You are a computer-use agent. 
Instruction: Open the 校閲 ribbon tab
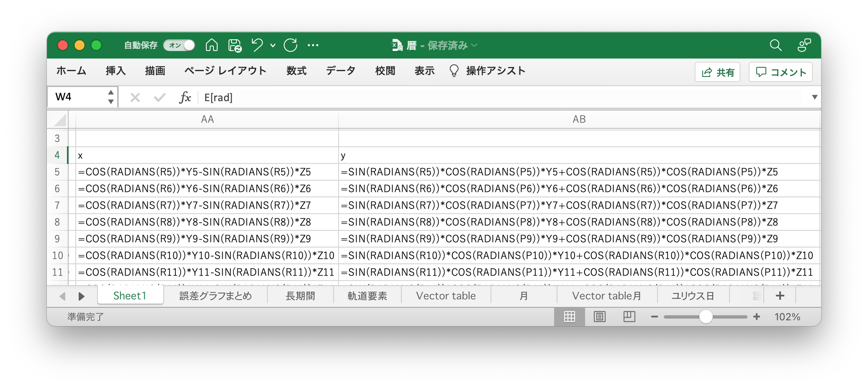[385, 71]
